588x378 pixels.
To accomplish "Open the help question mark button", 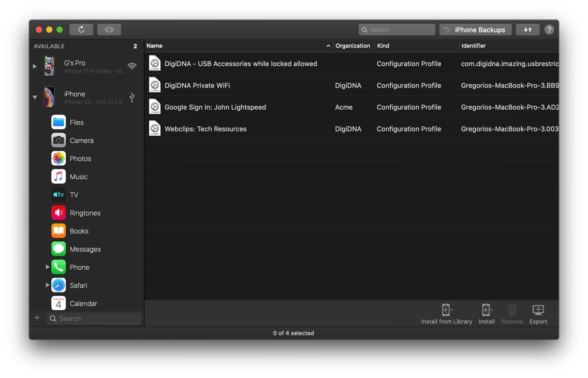I will (549, 30).
